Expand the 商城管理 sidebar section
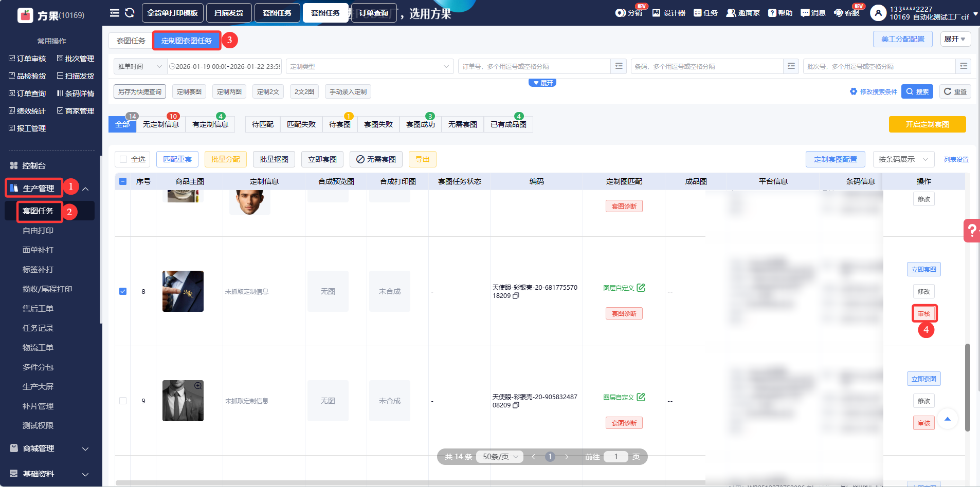 point(86,448)
